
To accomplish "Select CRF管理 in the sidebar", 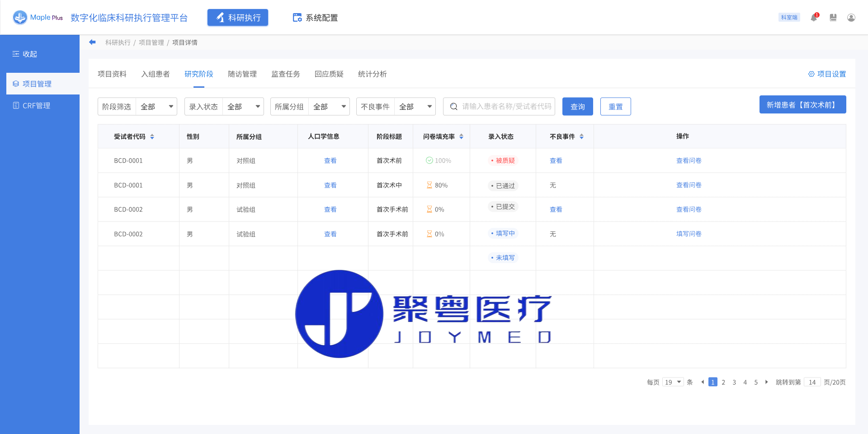I will tap(36, 105).
